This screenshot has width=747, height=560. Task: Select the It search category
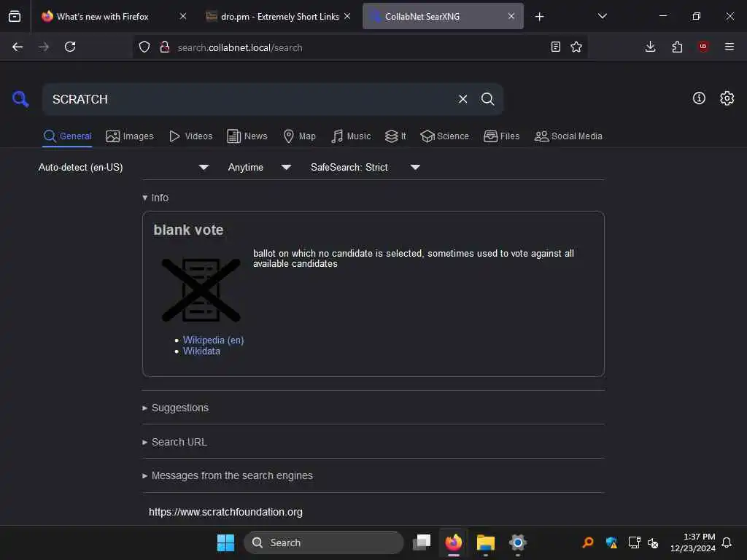(x=395, y=136)
